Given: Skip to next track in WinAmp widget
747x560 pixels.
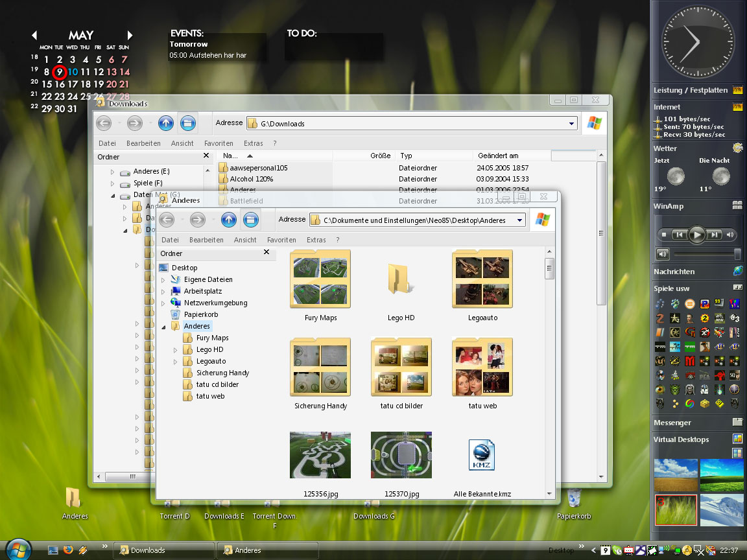Looking at the screenshot, I should coord(714,235).
